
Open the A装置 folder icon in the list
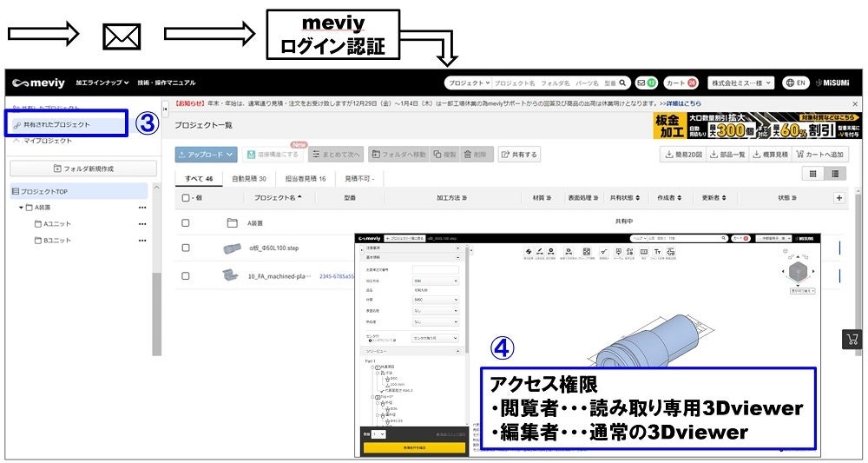(233, 222)
